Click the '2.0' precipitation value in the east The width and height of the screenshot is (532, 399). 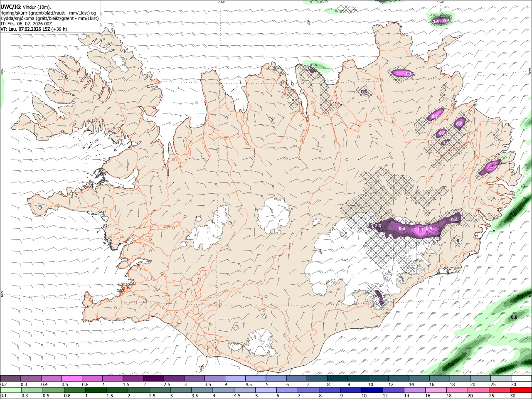[493, 166]
